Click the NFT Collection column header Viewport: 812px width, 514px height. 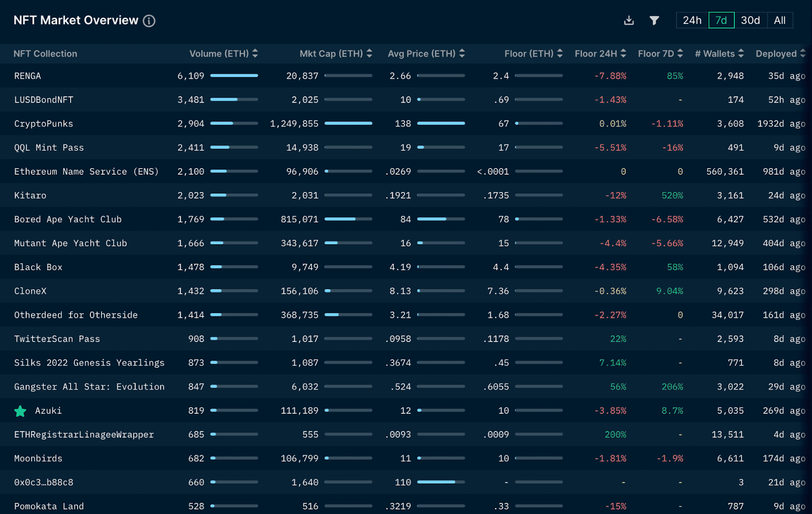tap(46, 53)
